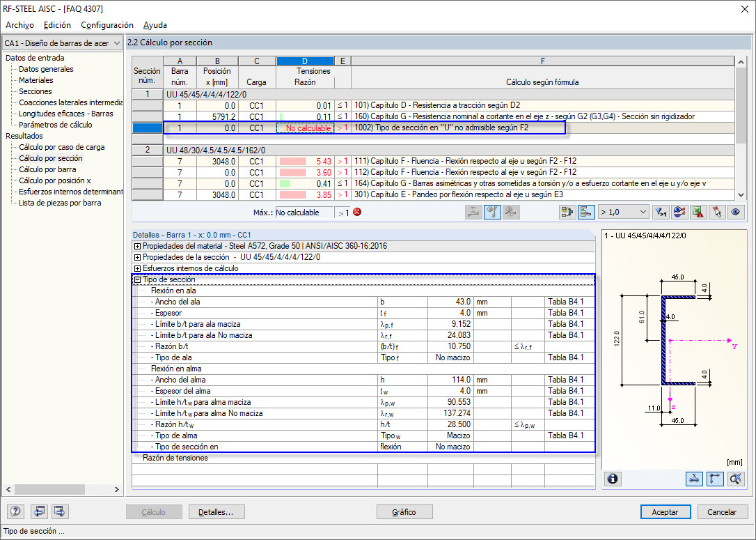This screenshot has width=756, height=540.
Task: Select row 160) Capítulo G formula text
Action: 525,116
